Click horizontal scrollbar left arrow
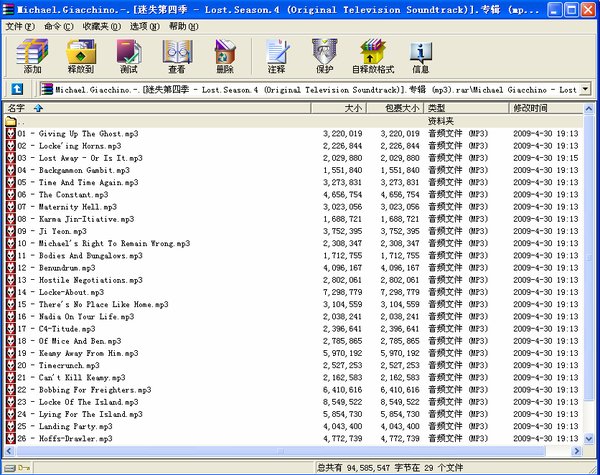 9,451
